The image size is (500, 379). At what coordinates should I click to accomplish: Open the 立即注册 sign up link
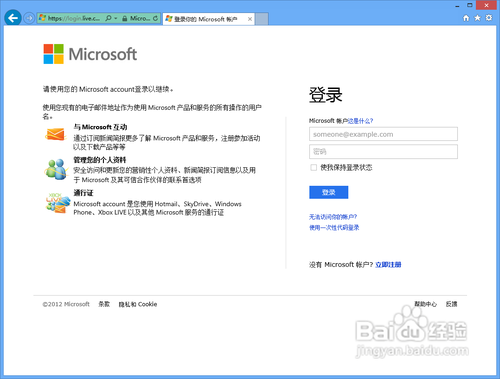point(388,265)
